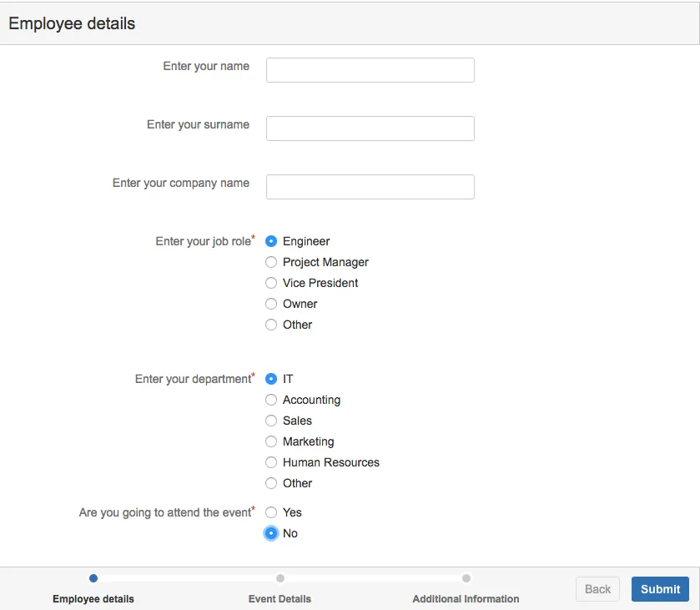
Task: Choose Other under department
Action: [x=271, y=483]
